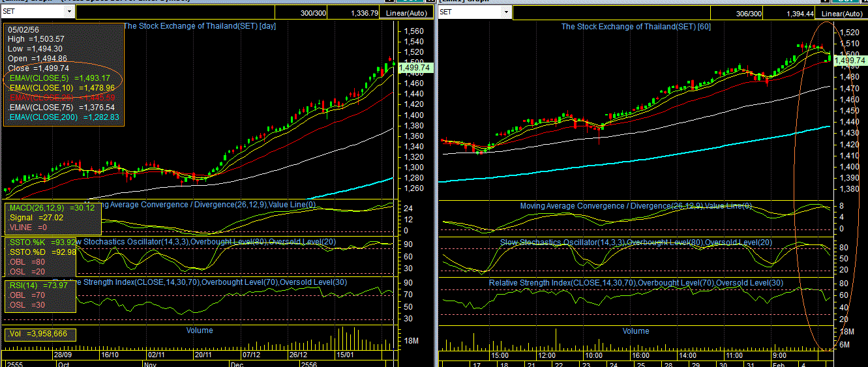Click the Close =1,499.74 line in data box
The image size is (868, 367).
[38, 68]
